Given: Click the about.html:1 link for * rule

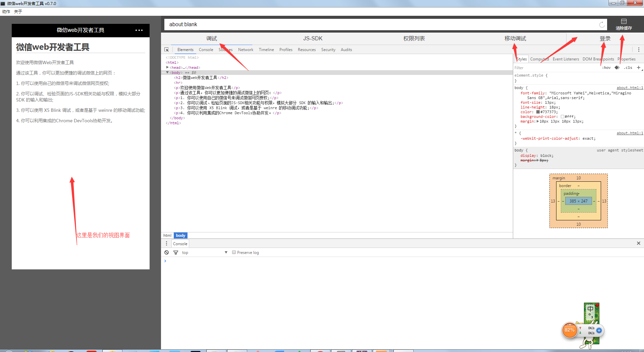Looking at the screenshot, I should (x=630, y=133).
